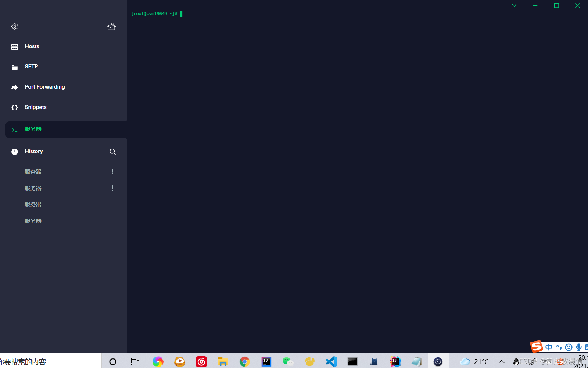Viewport: 588px width, 368px height.
Task: Open the yellow bird taskbar app
Action: point(309,362)
